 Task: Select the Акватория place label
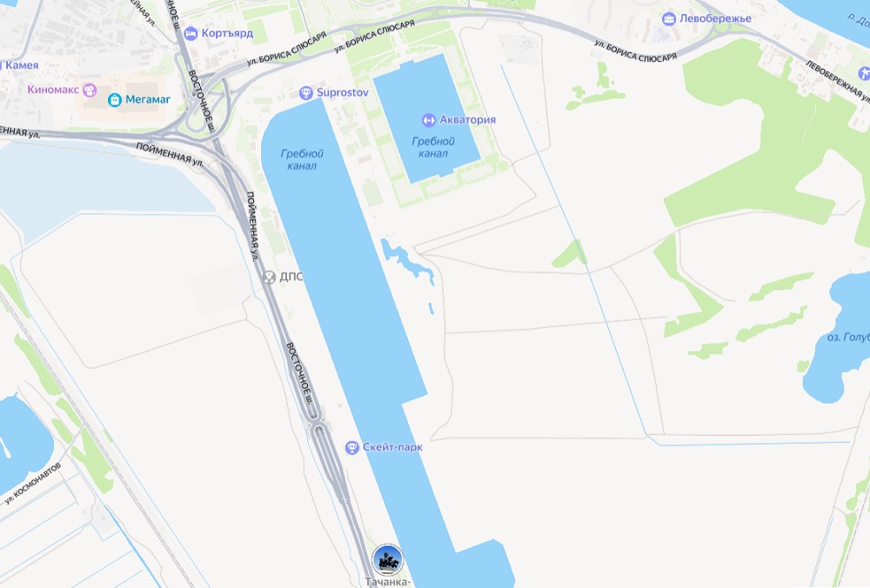tap(467, 119)
